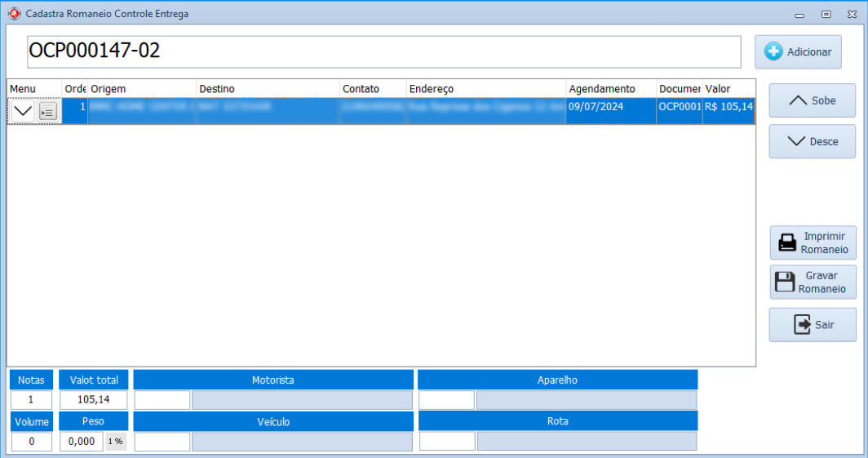Click the Veículo code input field
Viewport: 868px width, 458px height.
click(x=162, y=442)
